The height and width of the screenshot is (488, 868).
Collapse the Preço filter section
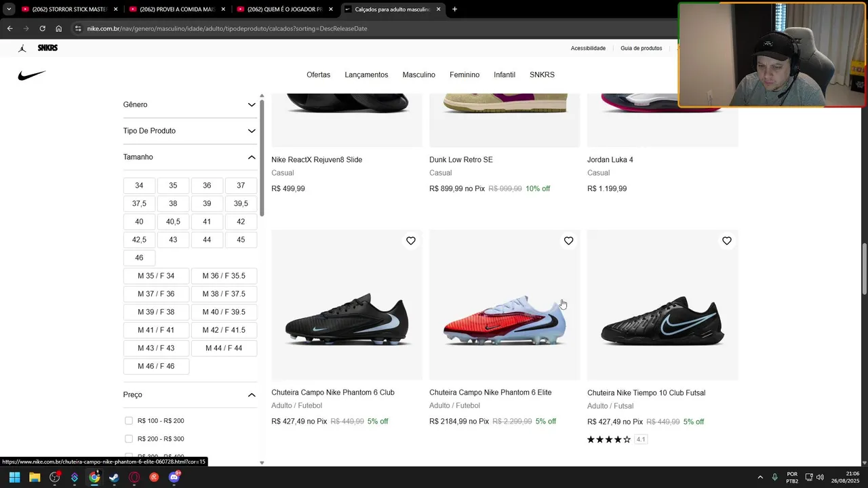tap(189, 394)
